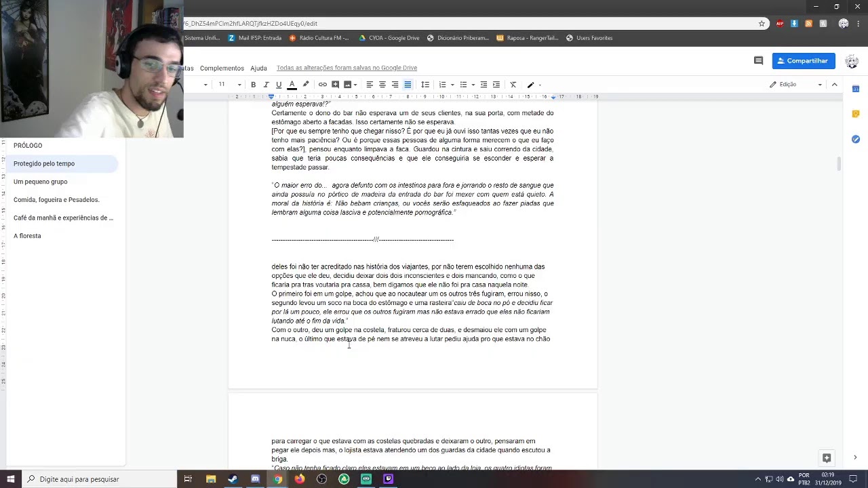Apply a bulleted list
This screenshot has height=488, width=868.
pyautogui.click(x=463, y=85)
